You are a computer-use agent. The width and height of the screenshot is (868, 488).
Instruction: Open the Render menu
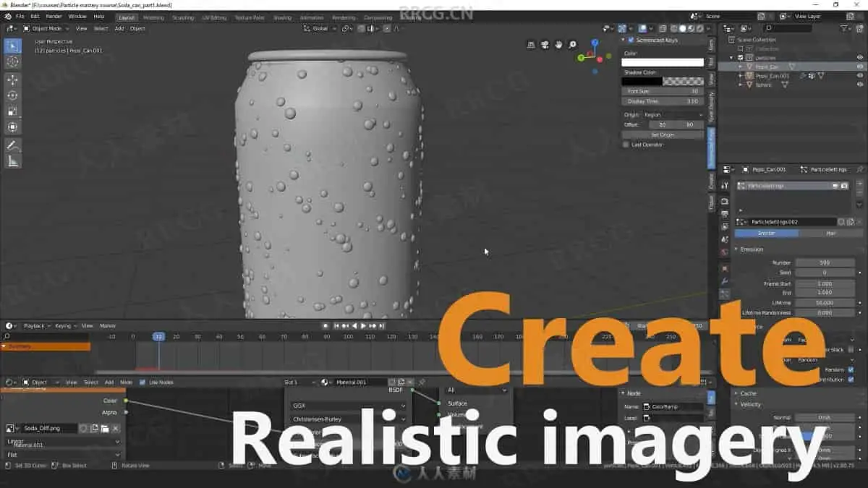(x=54, y=16)
